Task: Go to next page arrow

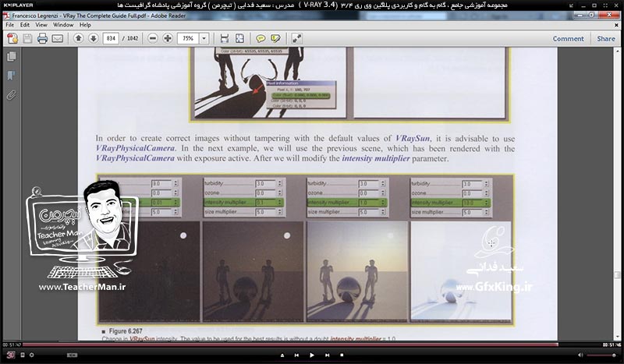Action: pos(94,38)
